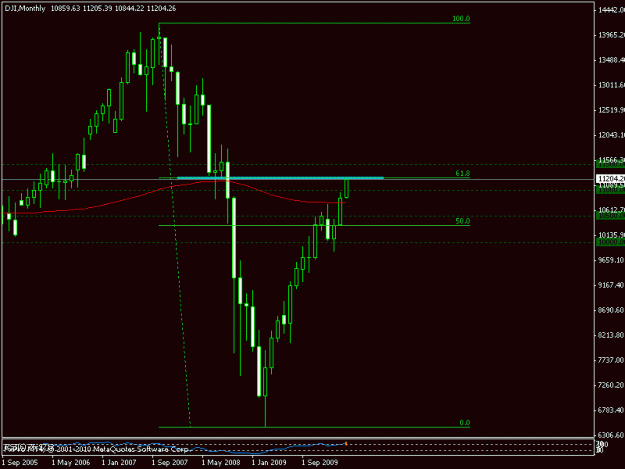Click the Fibonacci 0.0 level label
Image resolution: width=625 pixels, height=469 pixels.
click(465, 423)
